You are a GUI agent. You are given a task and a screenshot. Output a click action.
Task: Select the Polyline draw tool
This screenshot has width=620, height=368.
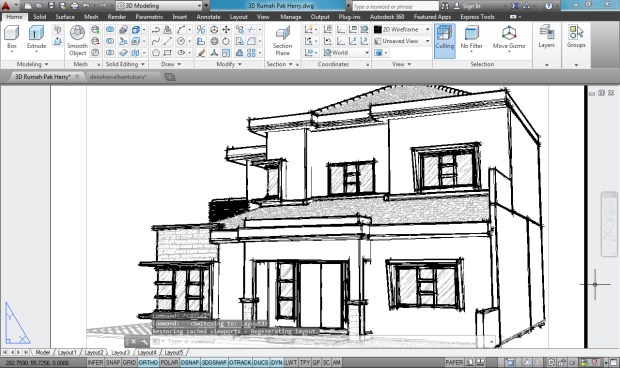point(156,30)
